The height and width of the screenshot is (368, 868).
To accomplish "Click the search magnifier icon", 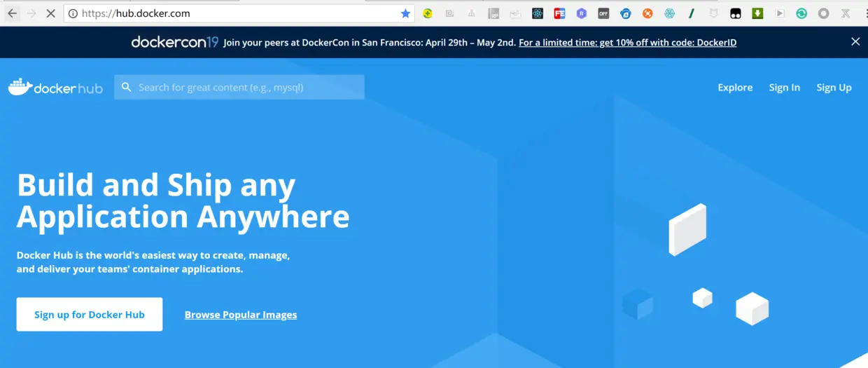I will point(127,87).
